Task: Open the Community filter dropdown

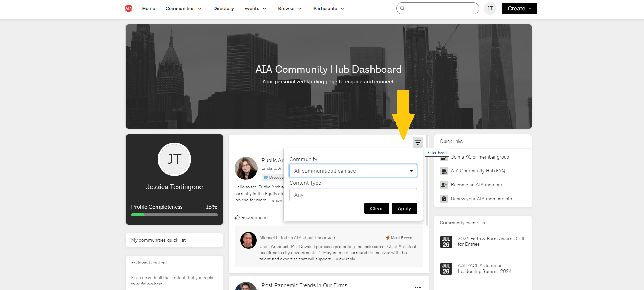Action: click(x=353, y=171)
